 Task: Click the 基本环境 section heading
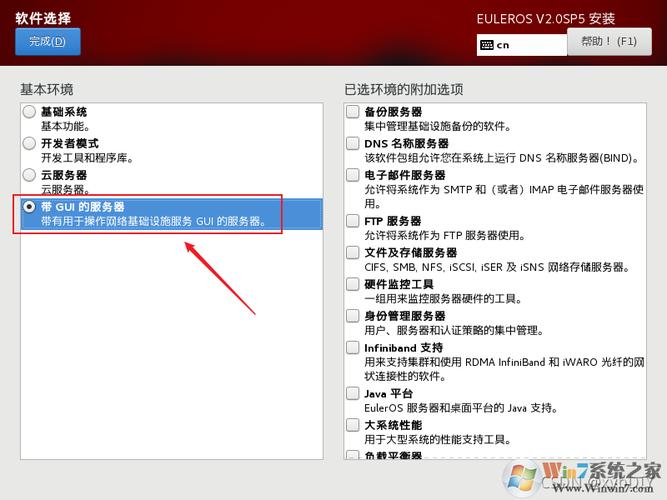(47, 89)
